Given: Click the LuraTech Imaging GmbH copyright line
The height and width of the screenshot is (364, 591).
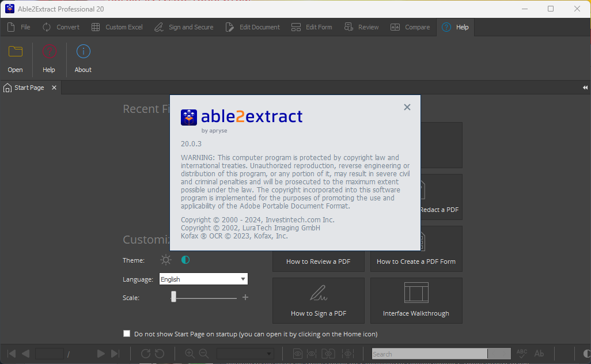Looking at the screenshot, I should coord(250,228).
